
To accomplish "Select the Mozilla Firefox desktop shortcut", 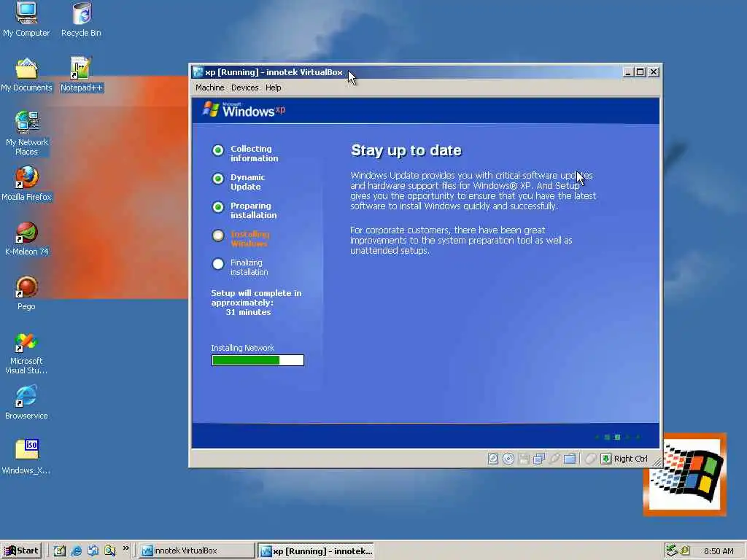I will click(26, 184).
